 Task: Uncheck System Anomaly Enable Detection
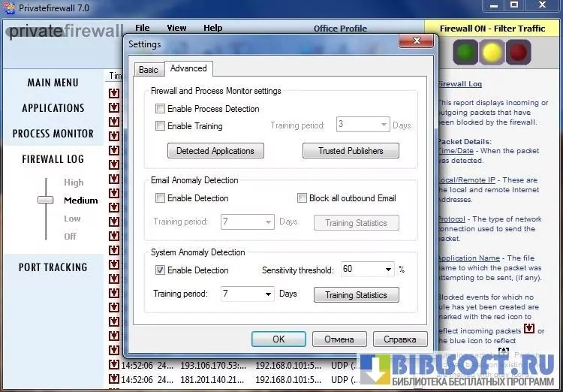[x=161, y=270]
